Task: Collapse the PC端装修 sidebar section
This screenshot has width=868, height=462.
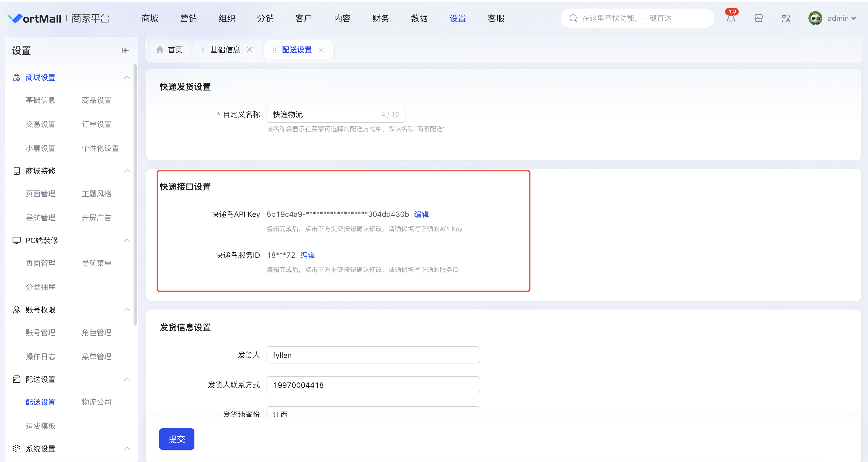Action: [x=127, y=240]
